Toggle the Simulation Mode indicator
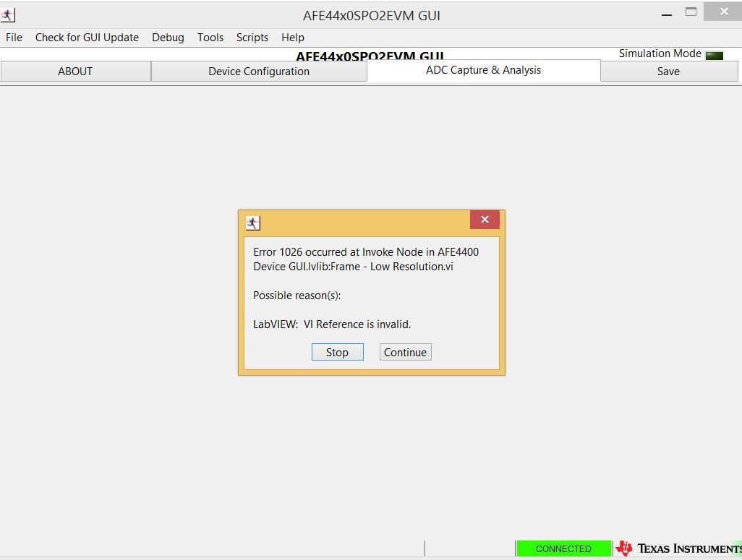Image resolution: width=742 pixels, height=560 pixels. (714, 56)
